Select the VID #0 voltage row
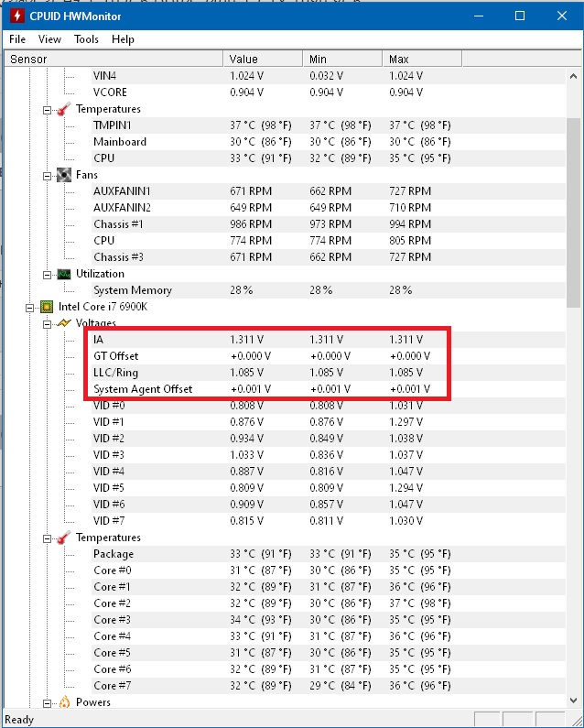 [108, 406]
